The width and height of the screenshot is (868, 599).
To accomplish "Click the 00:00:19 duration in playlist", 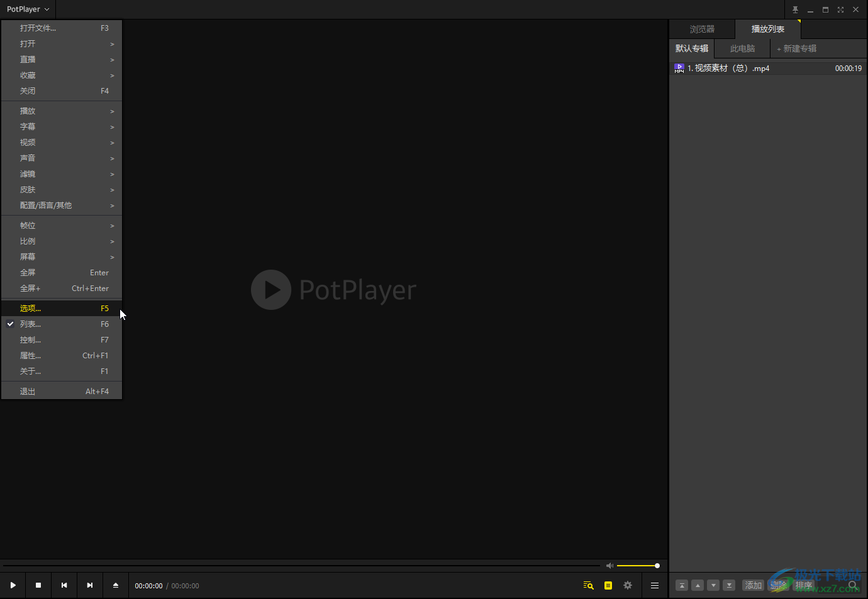I will click(849, 69).
